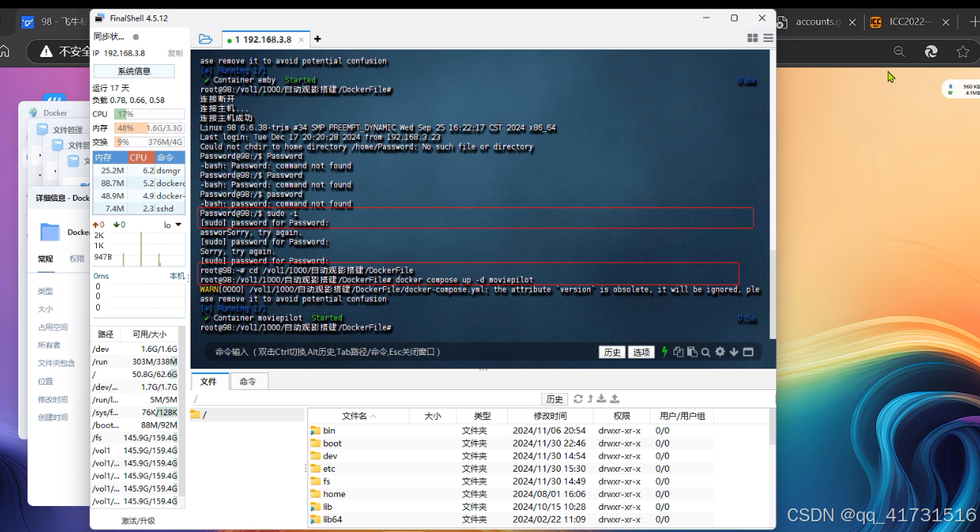Click dsmgr process row
980x532 pixels.
139,170
